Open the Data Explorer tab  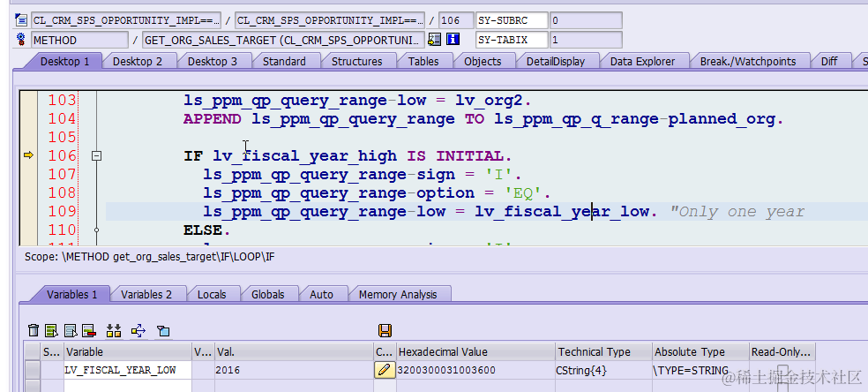[642, 62]
